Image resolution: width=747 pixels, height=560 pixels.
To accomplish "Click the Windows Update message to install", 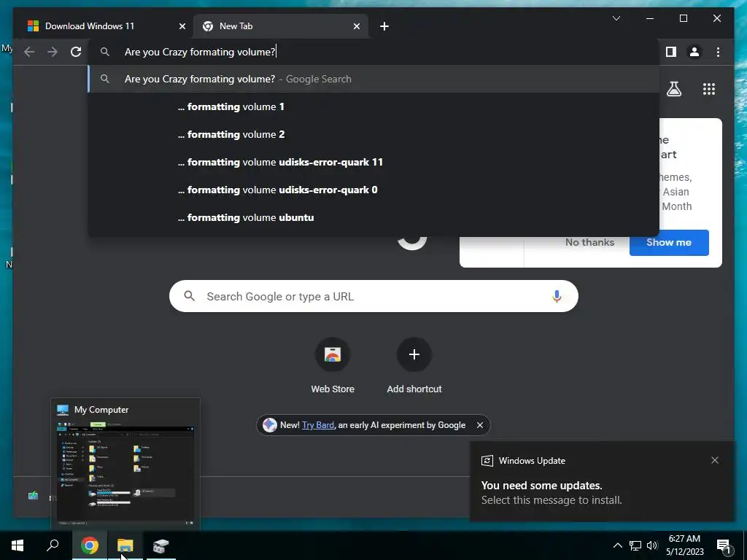I will coord(602,481).
